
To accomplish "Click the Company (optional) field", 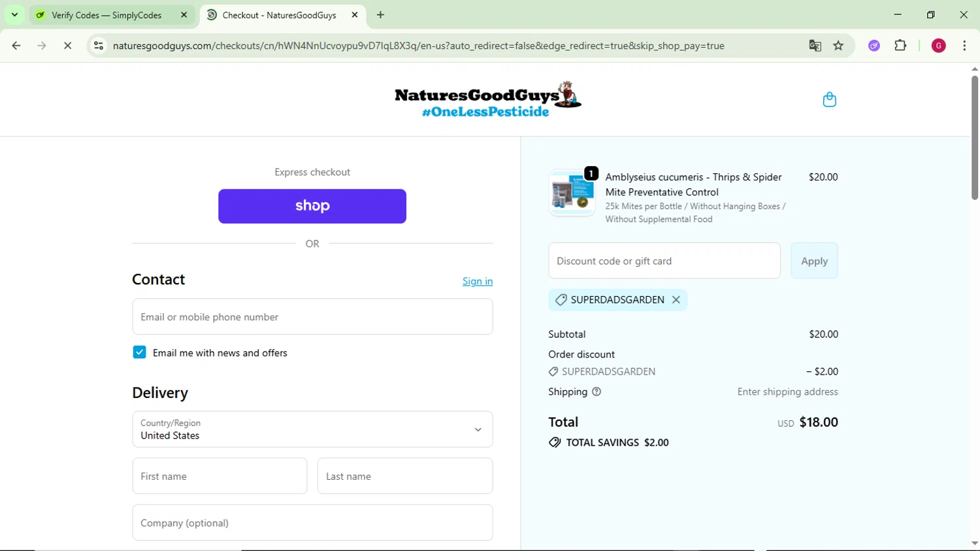I will (312, 523).
